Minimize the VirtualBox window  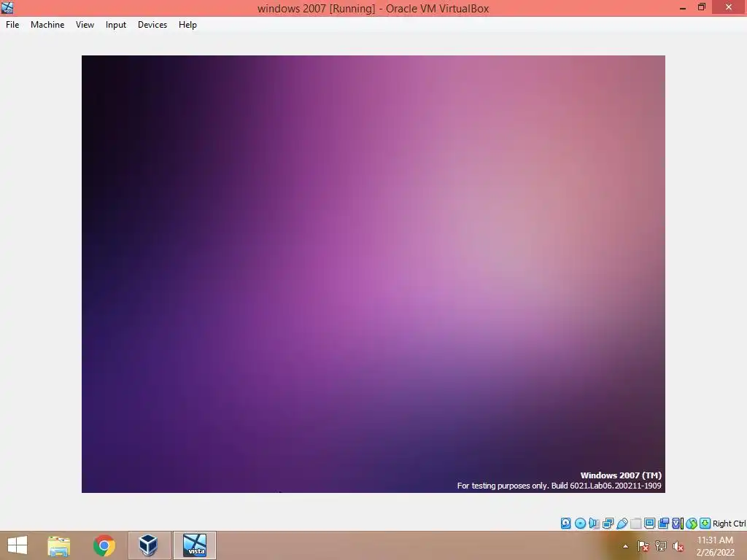coord(683,7)
